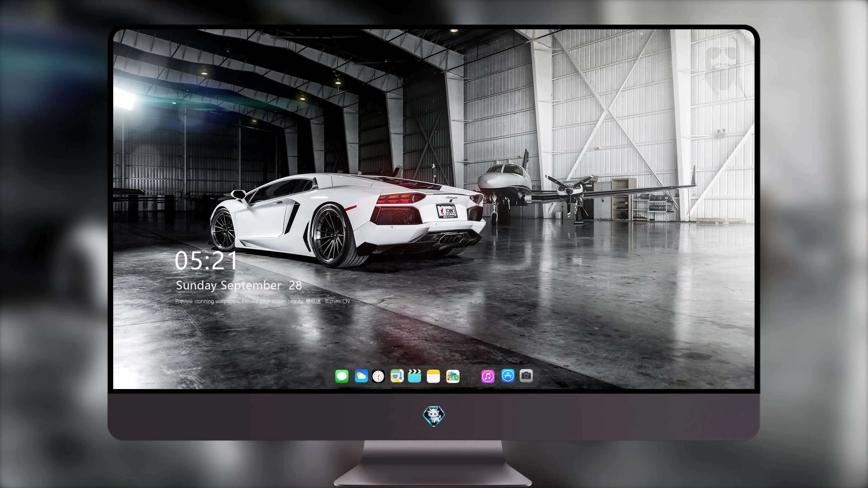This screenshot has height=488, width=868.
Task: Click the Sunday September 28 date text
Action: [238, 285]
